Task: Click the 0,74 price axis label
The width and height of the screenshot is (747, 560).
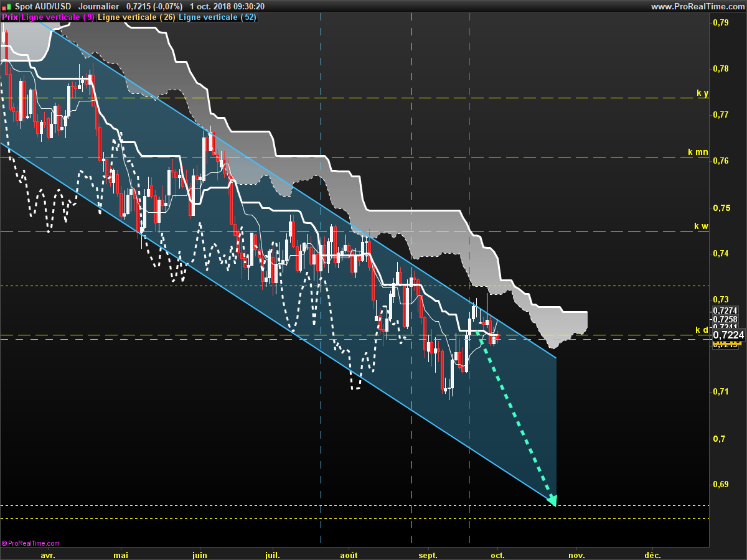Action: pyautogui.click(x=720, y=253)
